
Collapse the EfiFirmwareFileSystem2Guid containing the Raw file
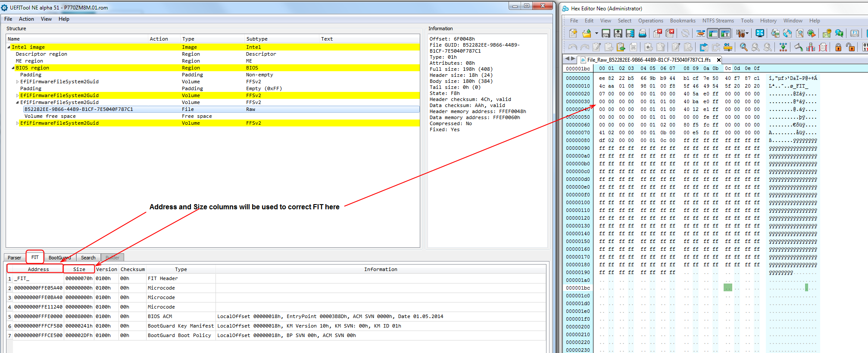(x=17, y=102)
